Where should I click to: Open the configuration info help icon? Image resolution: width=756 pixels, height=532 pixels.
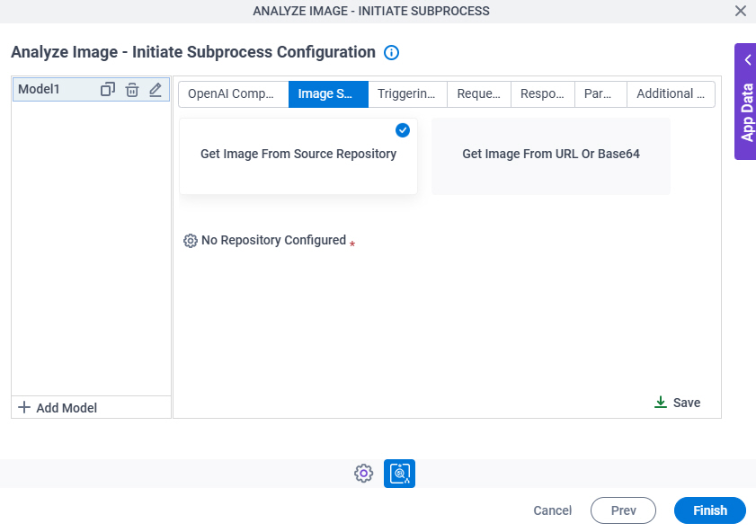click(391, 52)
